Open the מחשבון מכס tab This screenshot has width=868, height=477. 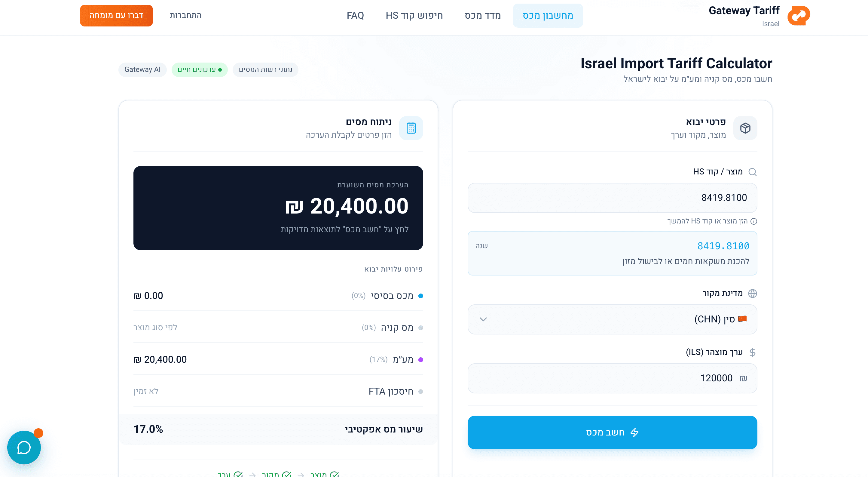548,16
